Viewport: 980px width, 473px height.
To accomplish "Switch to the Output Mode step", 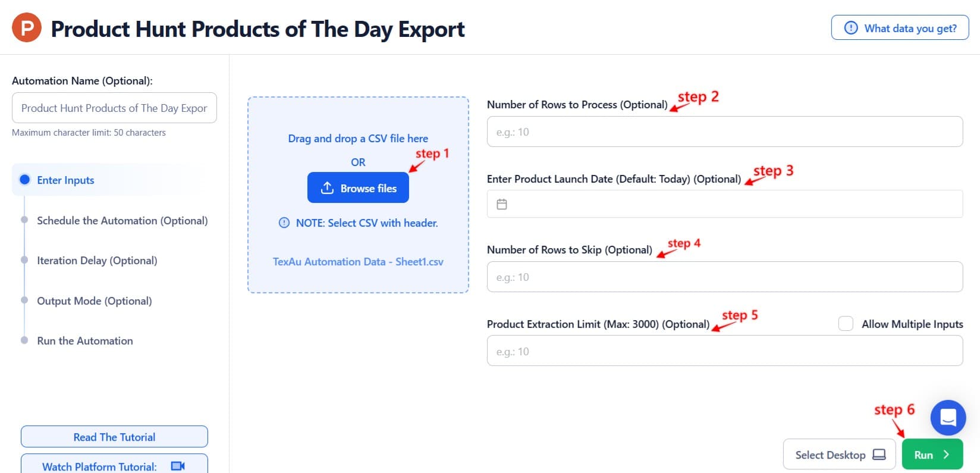I will [94, 301].
